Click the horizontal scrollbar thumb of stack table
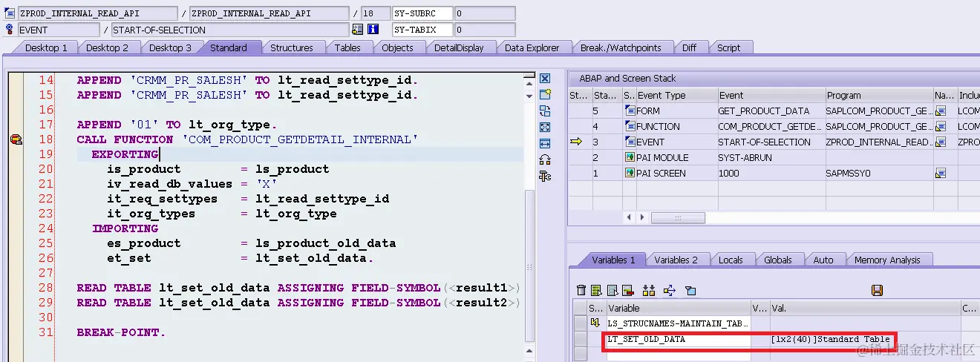Screen dimensions: 980x362 [x=678, y=217]
